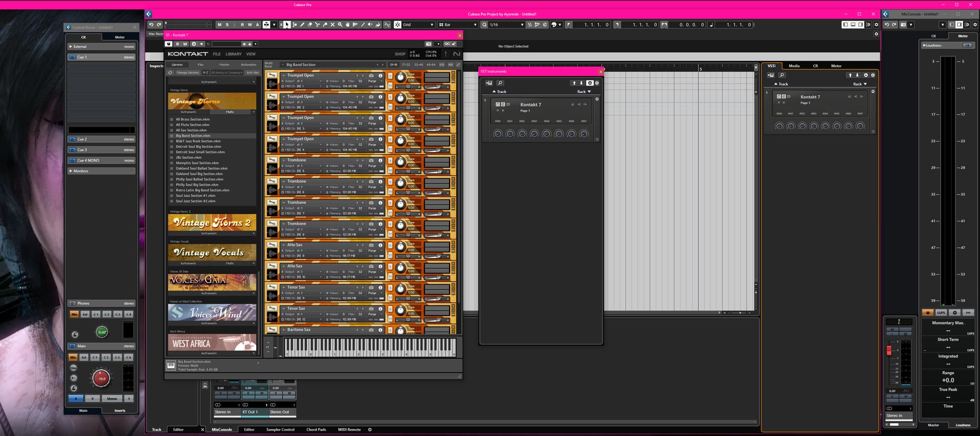Switch to Sampler Control tab
This screenshot has width=980, height=436.
[x=280, y=429]
